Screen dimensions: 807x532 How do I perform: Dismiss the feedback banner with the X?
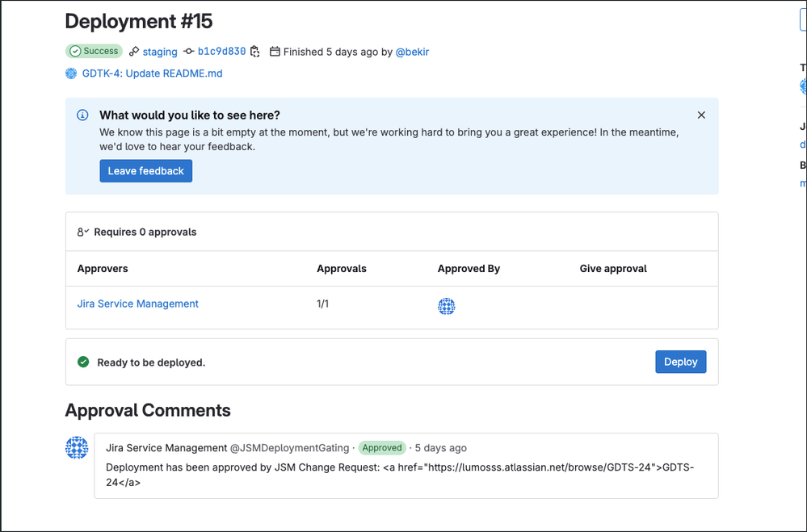701,115
